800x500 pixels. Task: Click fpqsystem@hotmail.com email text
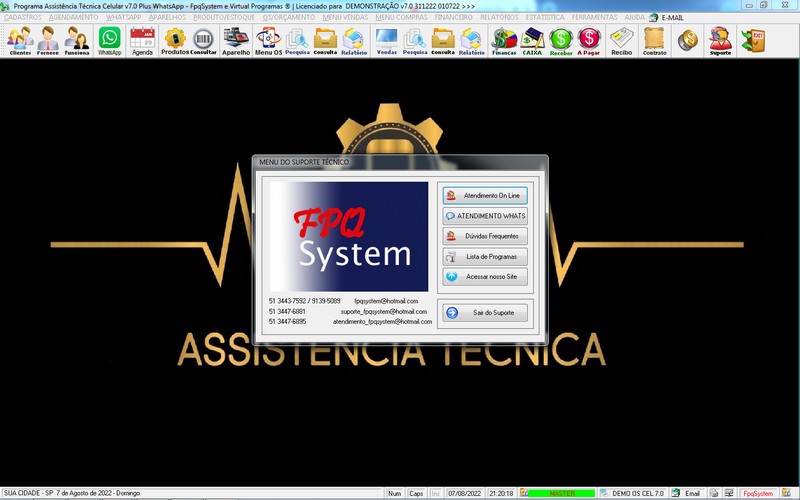[386, 301]
